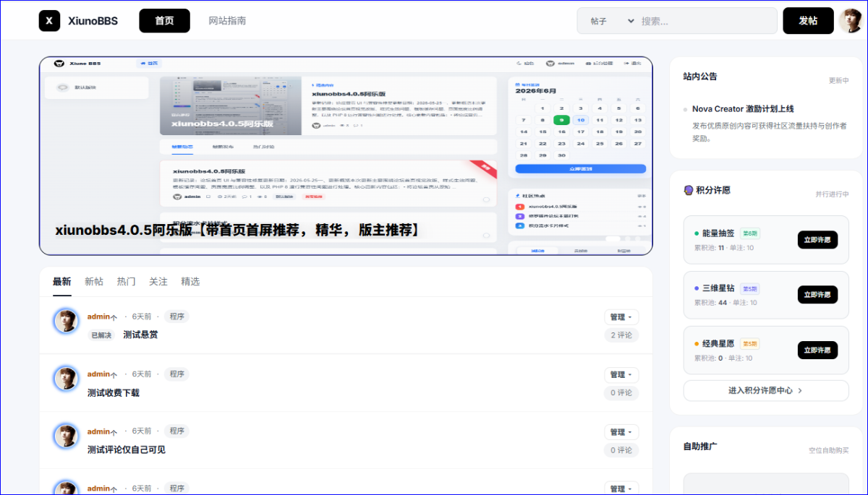Click 立即许愿 for 能量抽签
The image size is (868, 495).
pos(817,240)
